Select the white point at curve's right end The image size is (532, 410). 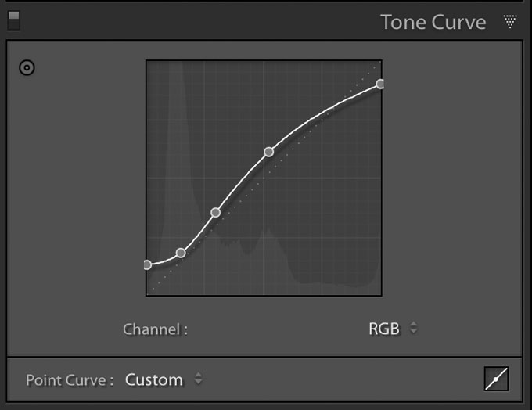click(x=380, y=84)
